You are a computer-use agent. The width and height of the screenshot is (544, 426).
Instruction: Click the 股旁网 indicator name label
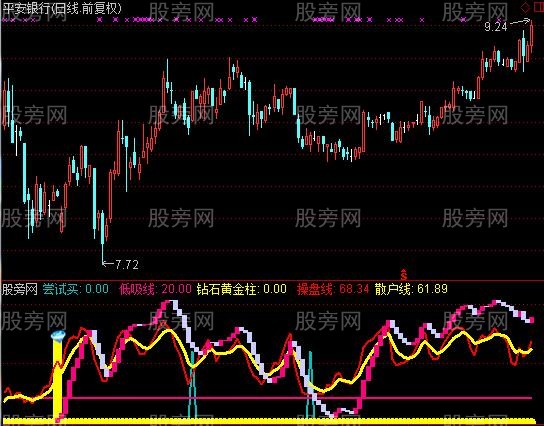(20, 289)
